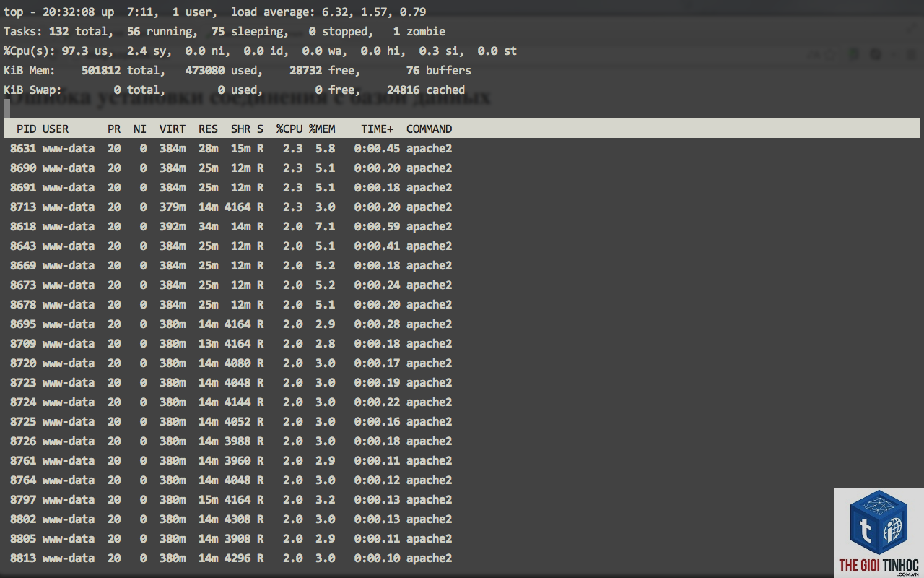Click the 'up 7:11' uptime text
924x578 pixels.
pos(127,12)
